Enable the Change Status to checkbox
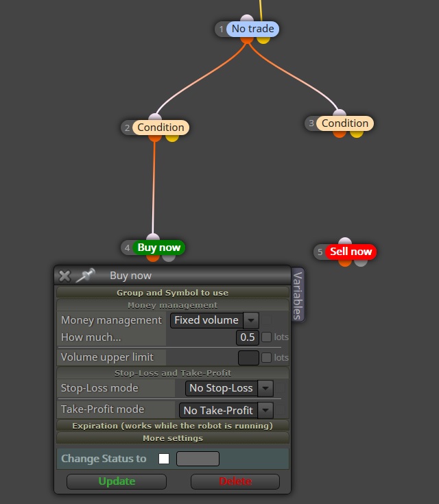This screenshot has height=504, width=439. point(164,459)
